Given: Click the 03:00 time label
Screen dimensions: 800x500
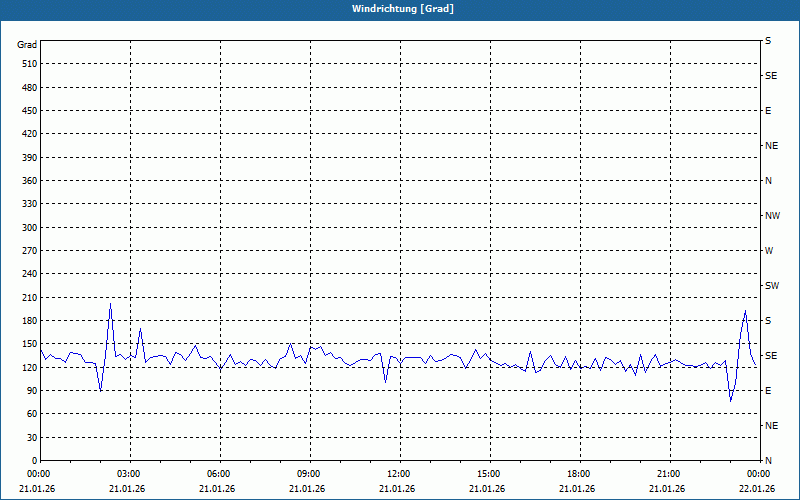Looking at the screenshot, I should point(127,474).
